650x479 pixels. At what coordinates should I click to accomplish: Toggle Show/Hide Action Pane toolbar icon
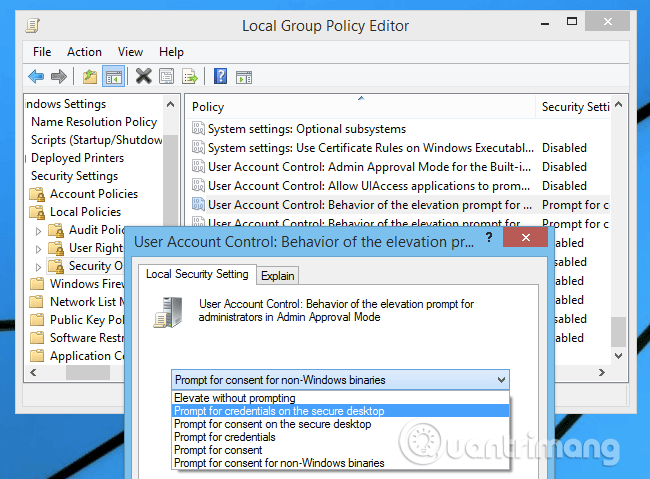click(244, 77)
